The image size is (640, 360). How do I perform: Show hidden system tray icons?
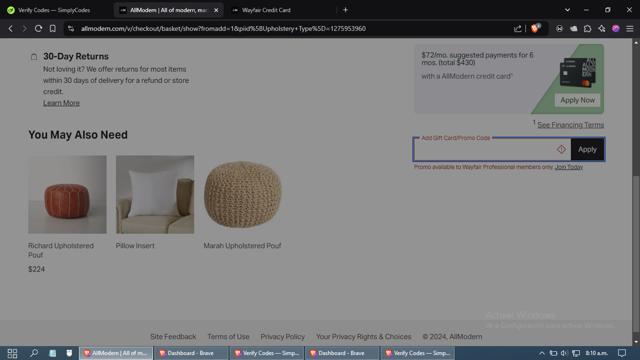[x=542, y=353]
